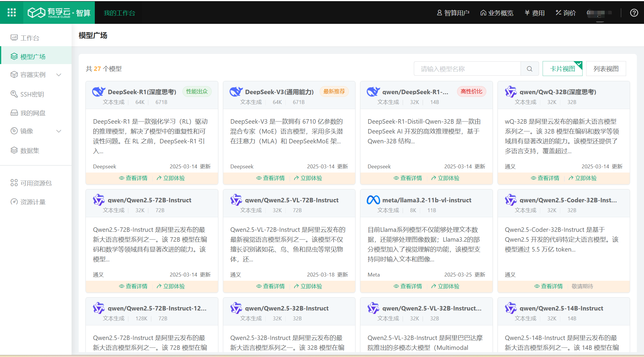Click the Meta logo on llama3.2 card
This screenshot has width=644, height=357.
pyautogui.click(x=373, y=200)
